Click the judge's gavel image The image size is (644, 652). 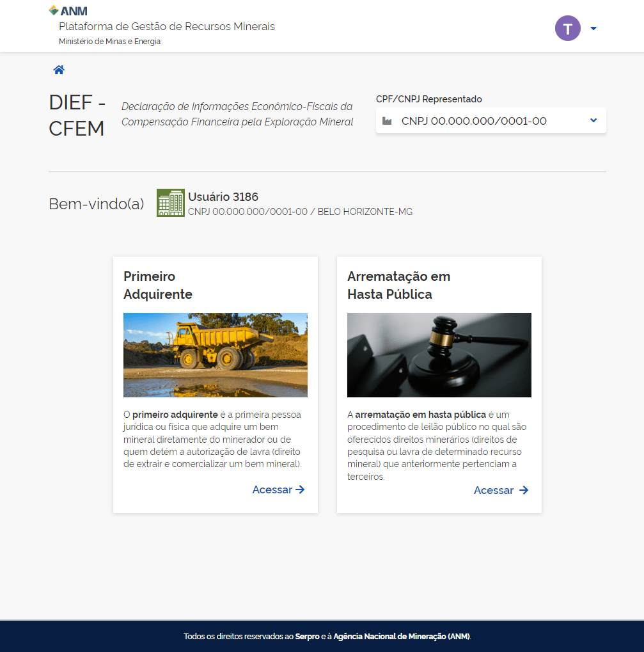click(x=439, y=355)
